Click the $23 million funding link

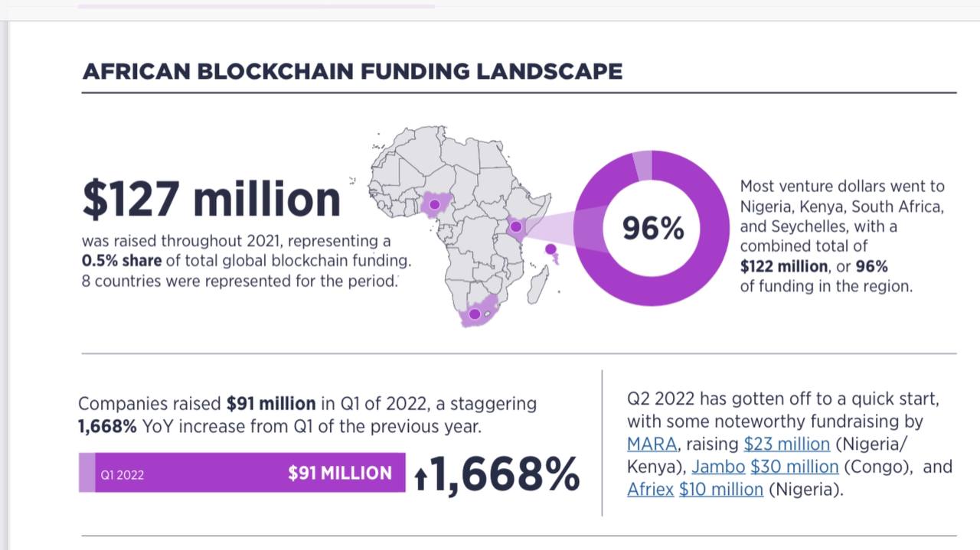[786, 444]
